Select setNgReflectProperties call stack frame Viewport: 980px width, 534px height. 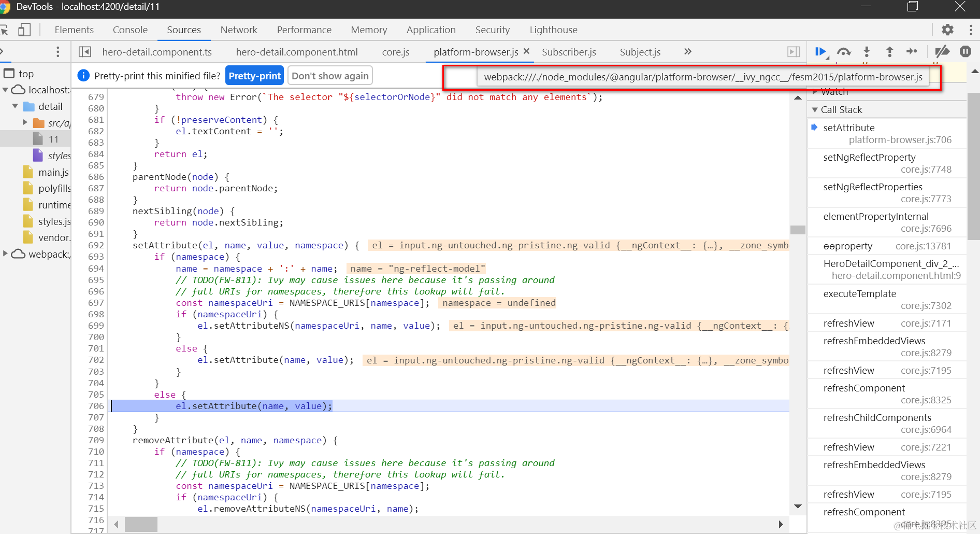(x=887, y=192)
